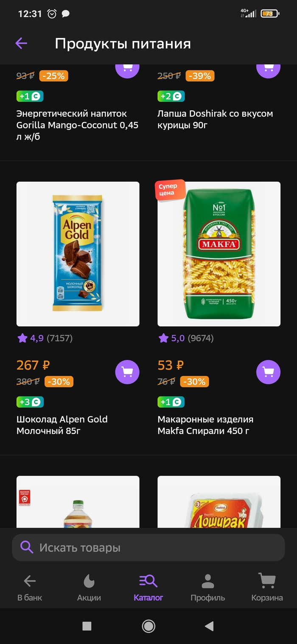Viewport: 297px width, 644px height.
Task: Tap the -30% discount badge on Makfa pasta
Action: [x=194, y=382]
